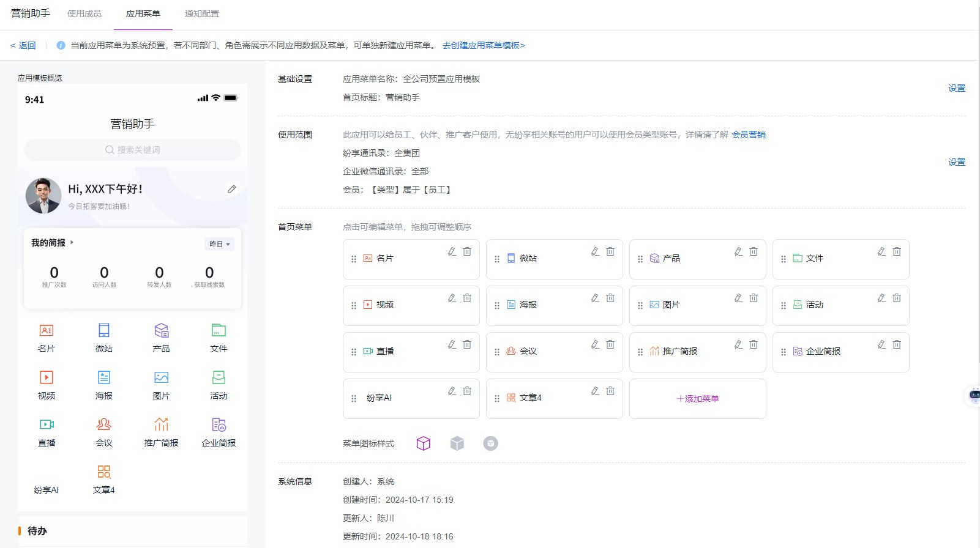The image size is (980, 548).
Task: Select the gray solid cube icon style
Action: (457, 443)
